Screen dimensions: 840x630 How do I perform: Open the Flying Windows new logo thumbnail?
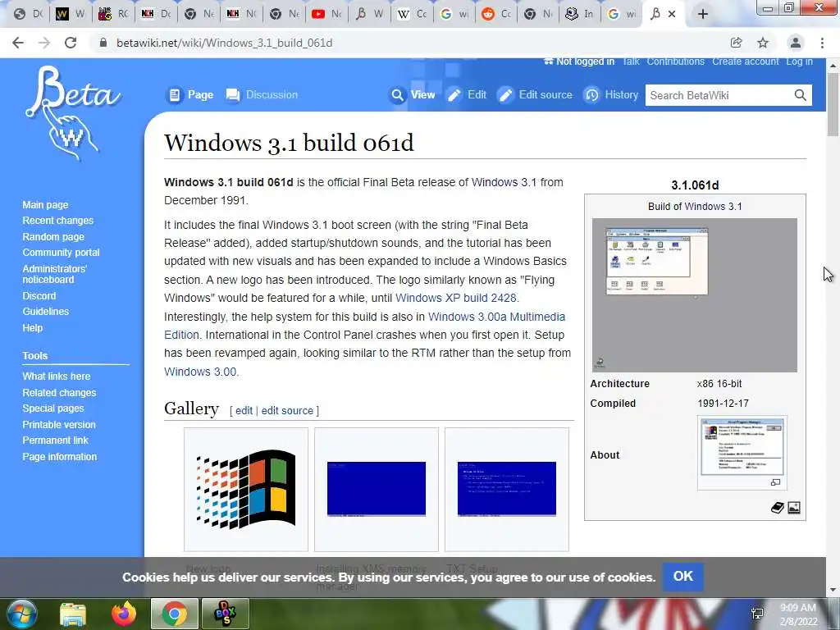pyautogui.click(x=246, y=489)
